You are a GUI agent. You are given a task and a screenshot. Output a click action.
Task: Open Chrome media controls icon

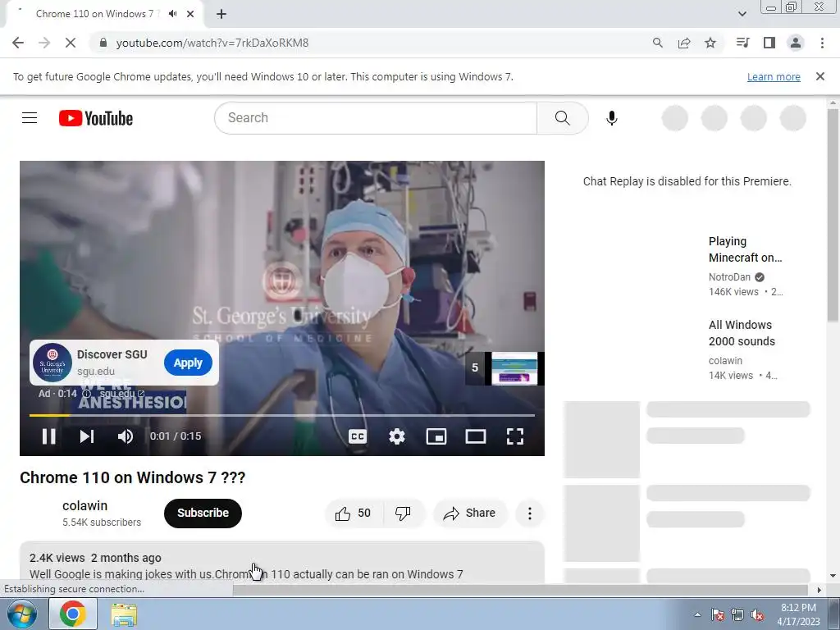[x=742, y=43]
